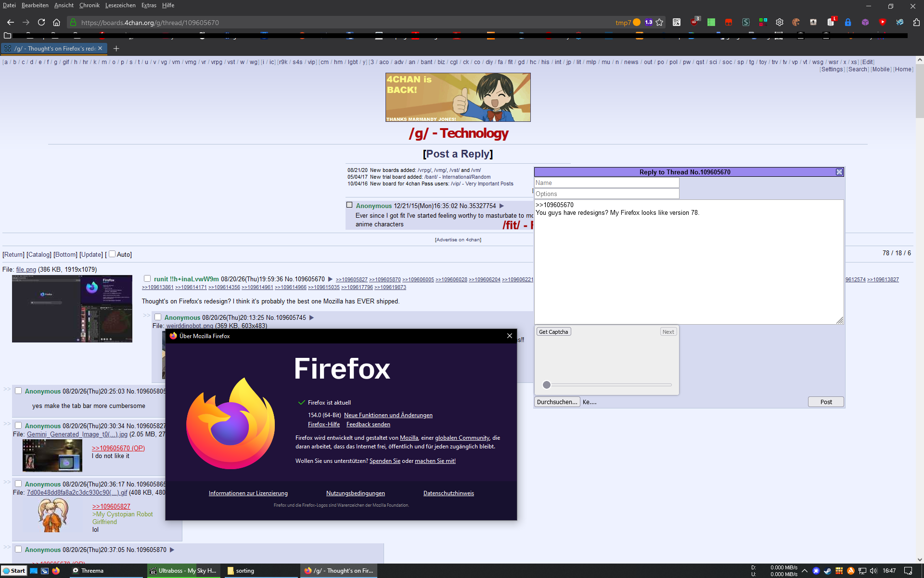
Task: Submit the reply with Post button
Action: (x=826, y=402)
